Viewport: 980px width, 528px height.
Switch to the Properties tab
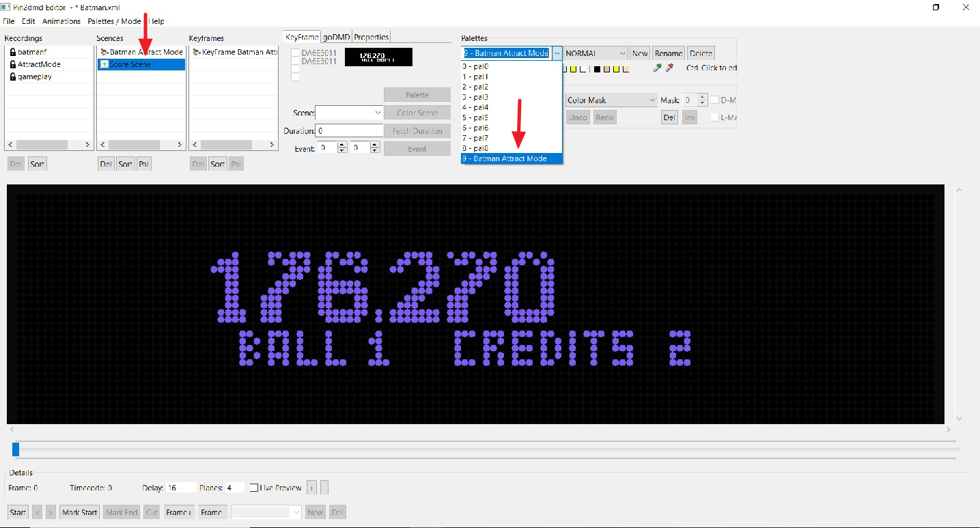[x=371, y=37]
